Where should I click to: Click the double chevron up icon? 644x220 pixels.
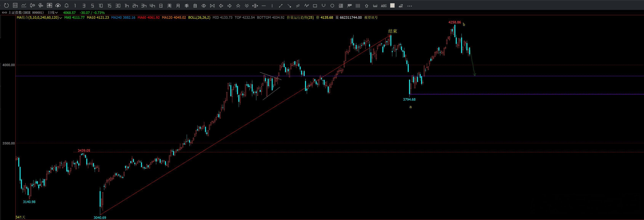[x=238, y=6]
